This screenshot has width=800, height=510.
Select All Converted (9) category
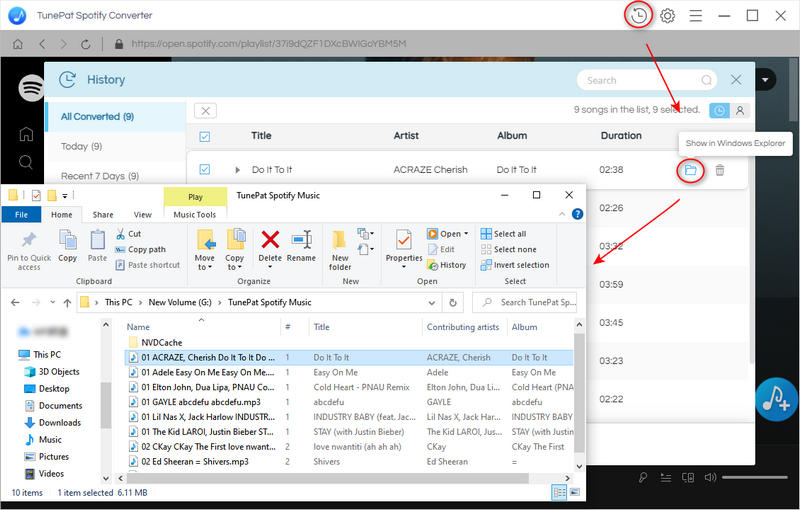tap(115, 117)
